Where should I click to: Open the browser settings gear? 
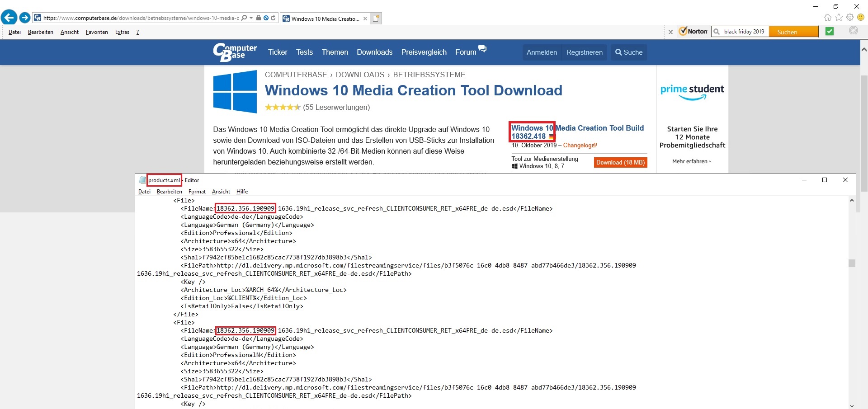(850, 17)
